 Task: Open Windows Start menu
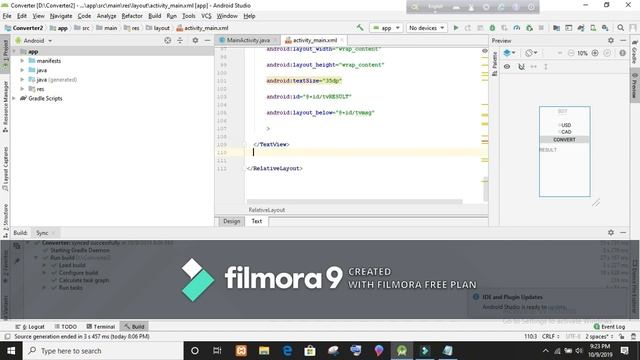(x=11, y=351)
